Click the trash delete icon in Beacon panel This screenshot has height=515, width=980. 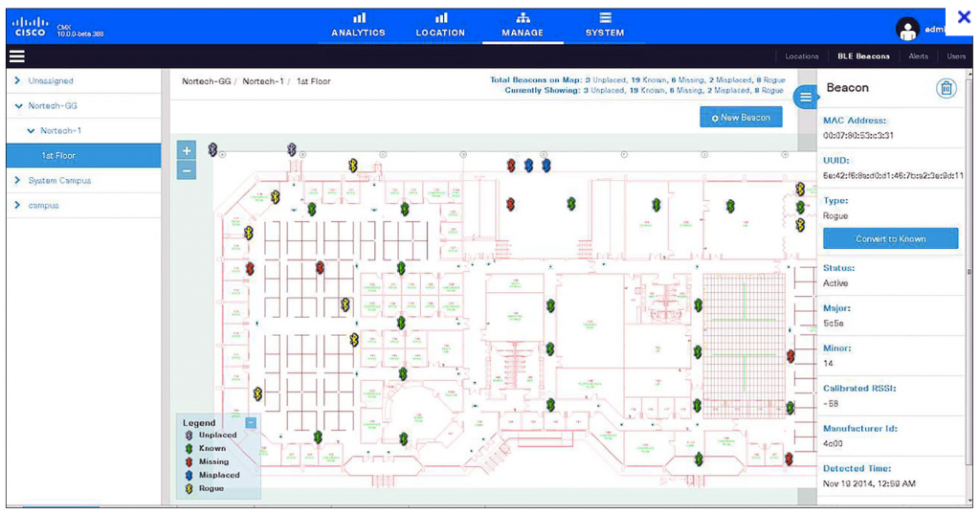pyautogui.click(x=946, y=88)
